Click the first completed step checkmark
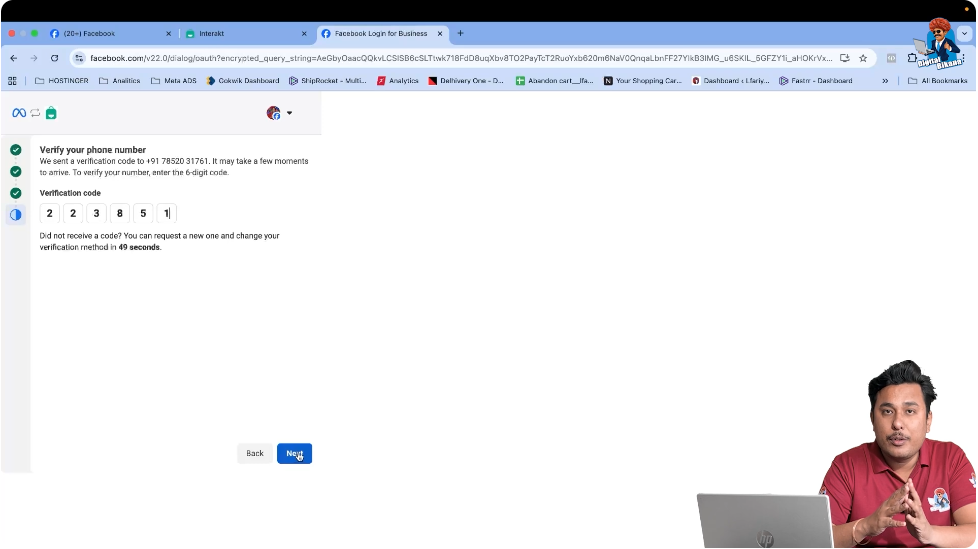This screenshot has height=549, width=978. [16, 150]
